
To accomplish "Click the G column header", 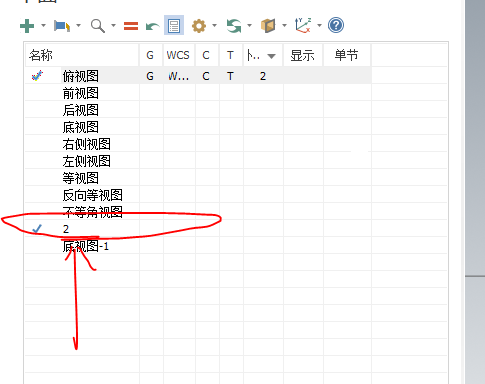I will pos(151,55).
